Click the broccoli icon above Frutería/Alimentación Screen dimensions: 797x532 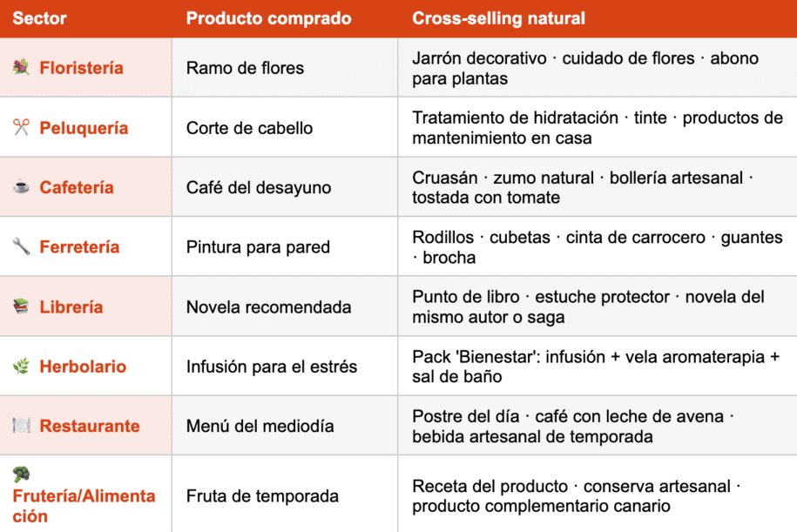click(21, 475)
